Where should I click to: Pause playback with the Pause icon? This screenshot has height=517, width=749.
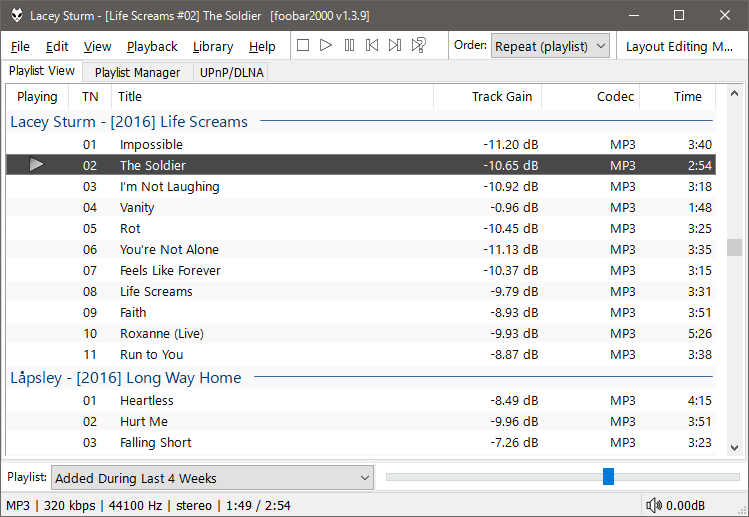coord(349,45)
